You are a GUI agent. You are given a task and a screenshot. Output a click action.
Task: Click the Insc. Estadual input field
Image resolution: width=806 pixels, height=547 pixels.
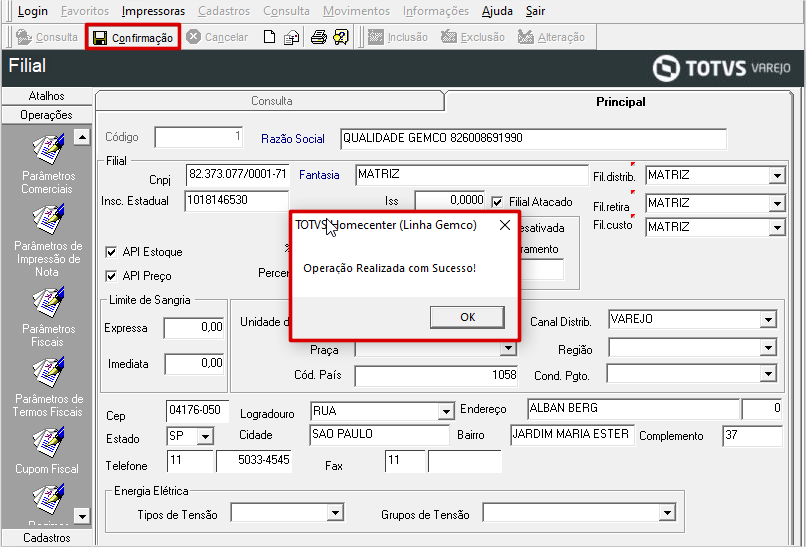(x=236, y=200)
